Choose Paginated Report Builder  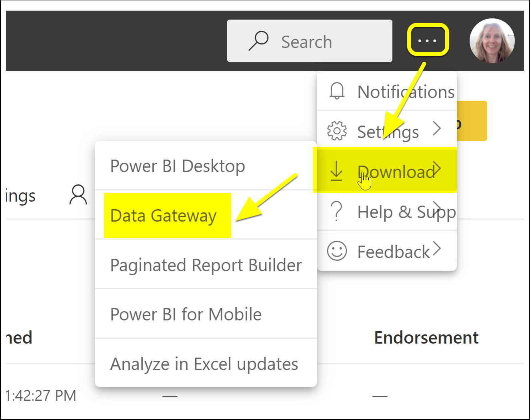[x=206, y=265]
